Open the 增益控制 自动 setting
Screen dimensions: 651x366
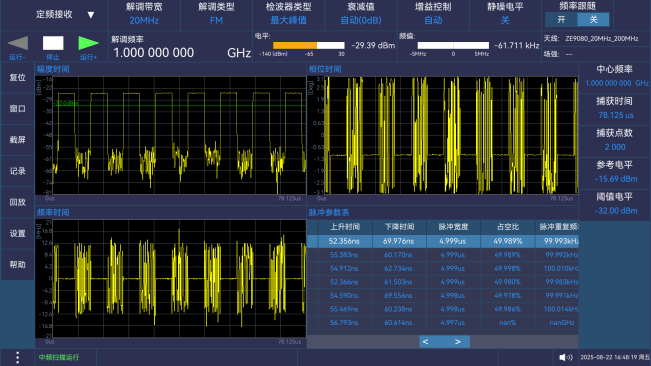(x=433, y=14)
